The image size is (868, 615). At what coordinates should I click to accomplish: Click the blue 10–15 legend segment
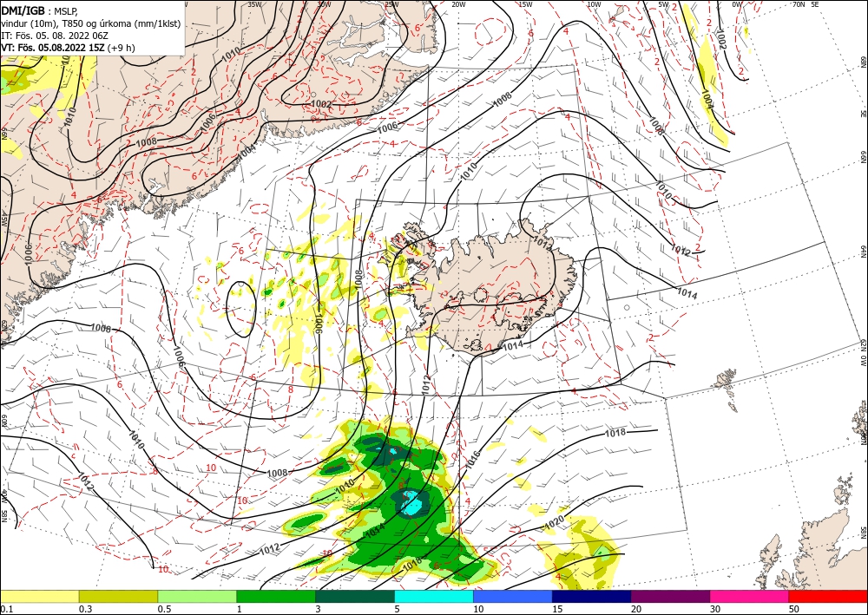tap(513, 596)
